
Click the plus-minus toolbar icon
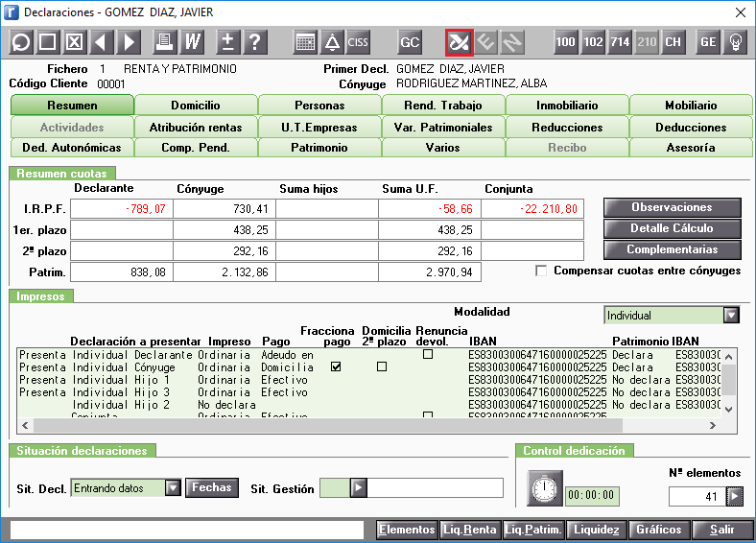pos(228,42)
